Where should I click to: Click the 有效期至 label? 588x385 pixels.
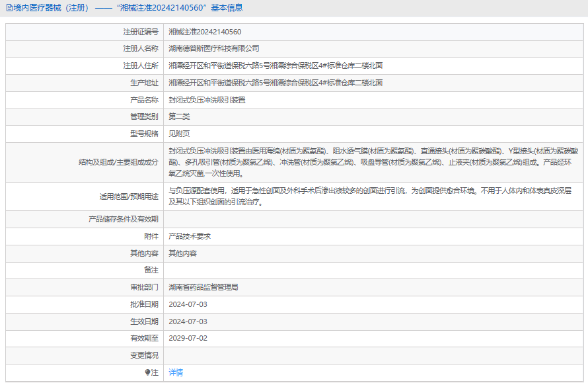pos(145,338)
